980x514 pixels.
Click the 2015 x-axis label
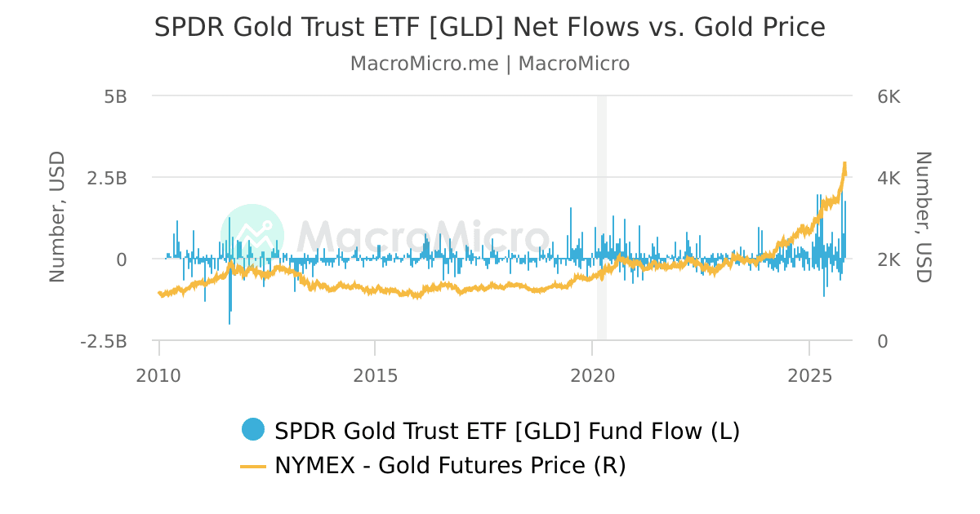click(x=375, y=376)
